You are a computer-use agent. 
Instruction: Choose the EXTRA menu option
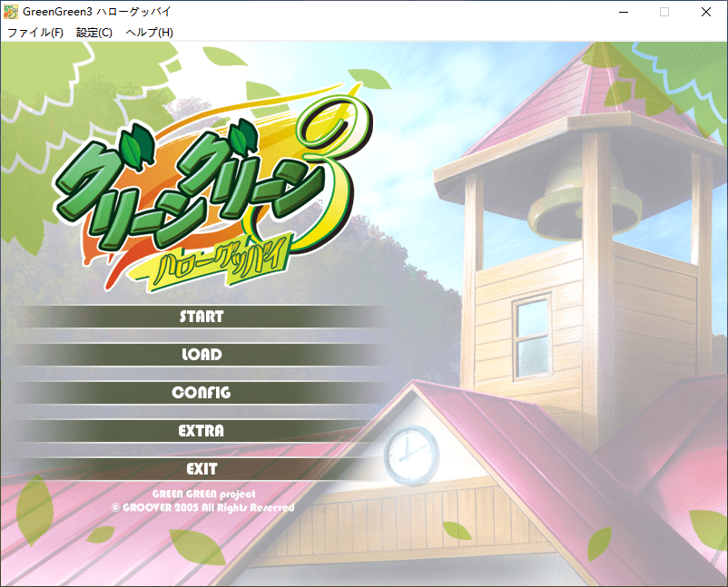[201, 431]
